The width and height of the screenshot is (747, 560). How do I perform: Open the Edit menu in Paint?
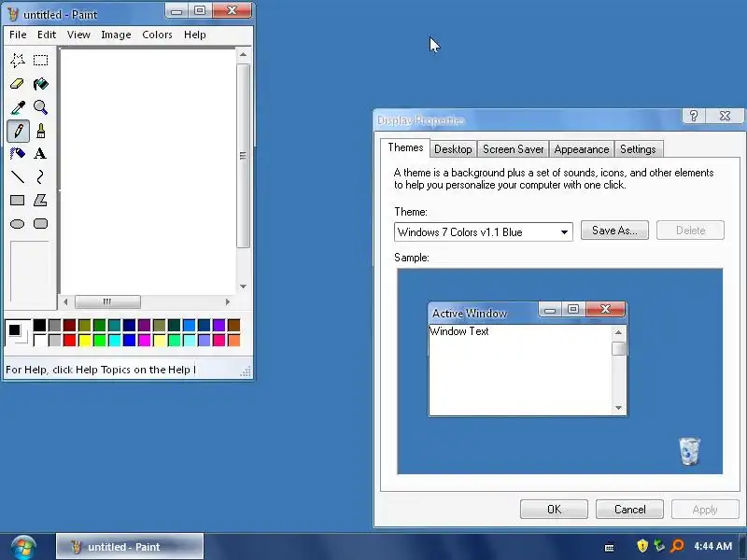pos(47,35)
